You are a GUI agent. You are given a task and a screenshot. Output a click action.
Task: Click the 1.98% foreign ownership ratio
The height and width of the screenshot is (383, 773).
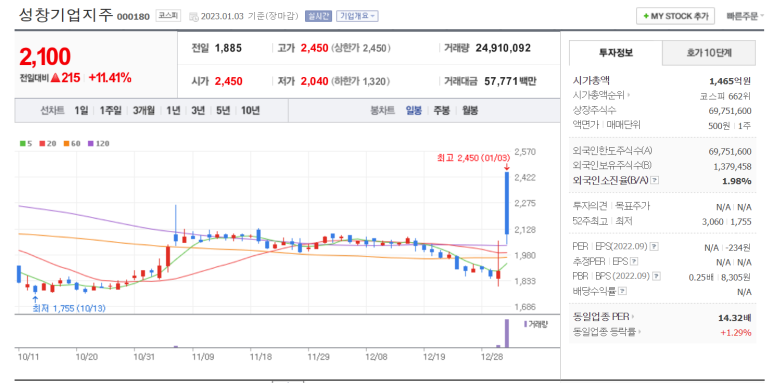737,181
